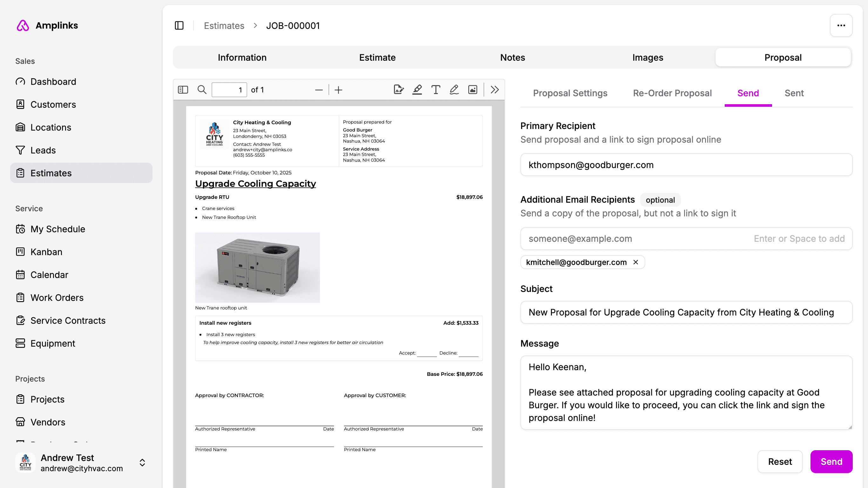The image size is (868, 488).
Task: Open the Estimate tab
Action: point(377,58)
